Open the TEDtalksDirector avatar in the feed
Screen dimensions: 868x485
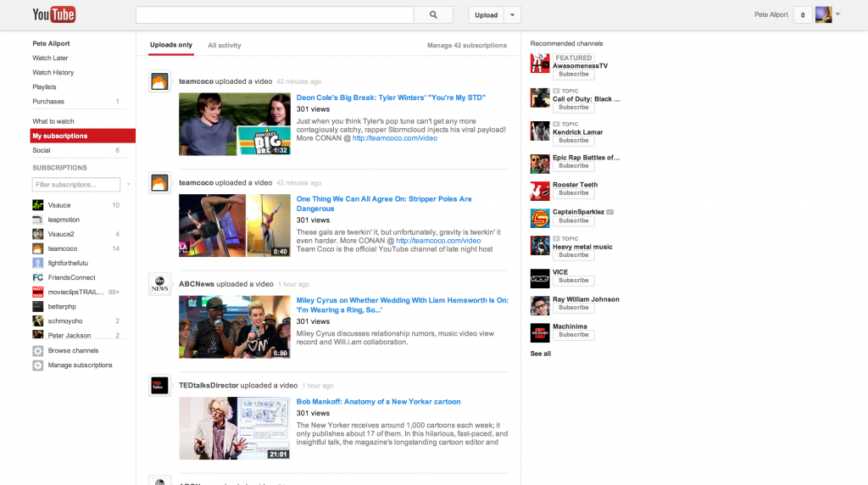pyautogui.click(x=159, y=386)
